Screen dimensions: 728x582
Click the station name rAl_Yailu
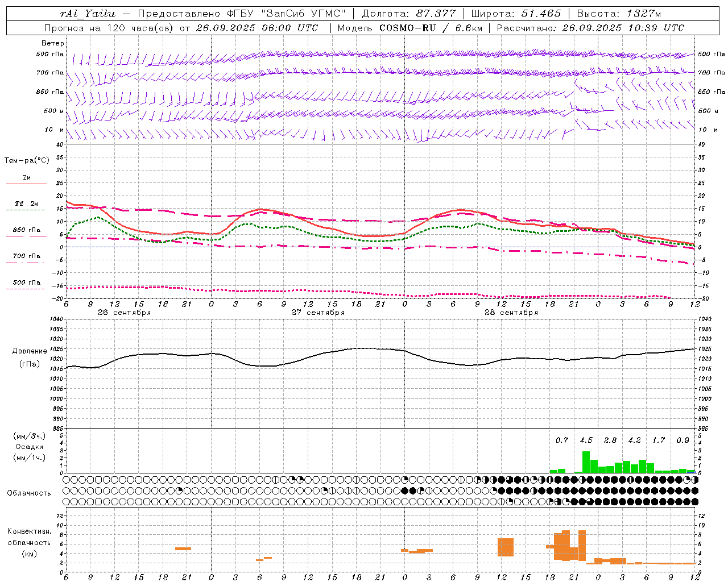pos(87,14)
